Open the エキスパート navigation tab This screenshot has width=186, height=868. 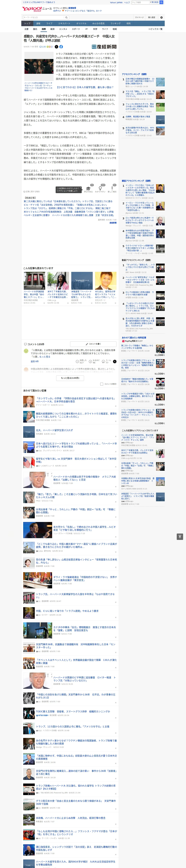[64, 24]
